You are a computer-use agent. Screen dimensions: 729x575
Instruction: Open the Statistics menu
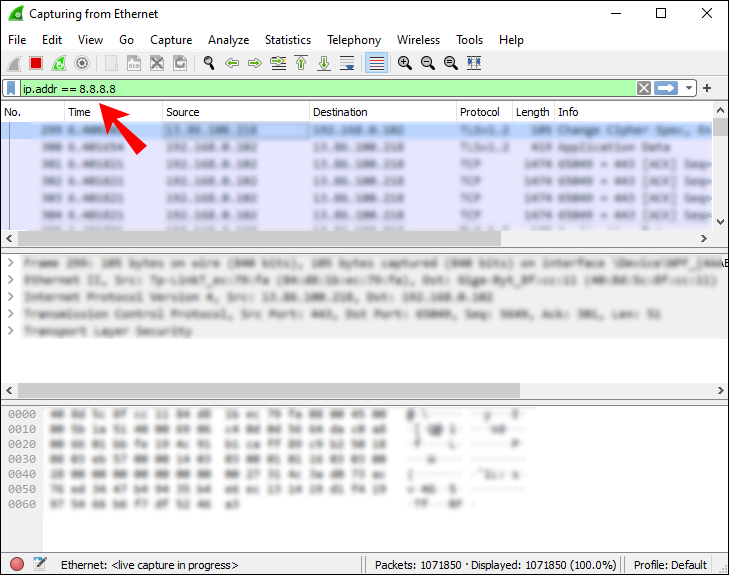coord(288,40)
